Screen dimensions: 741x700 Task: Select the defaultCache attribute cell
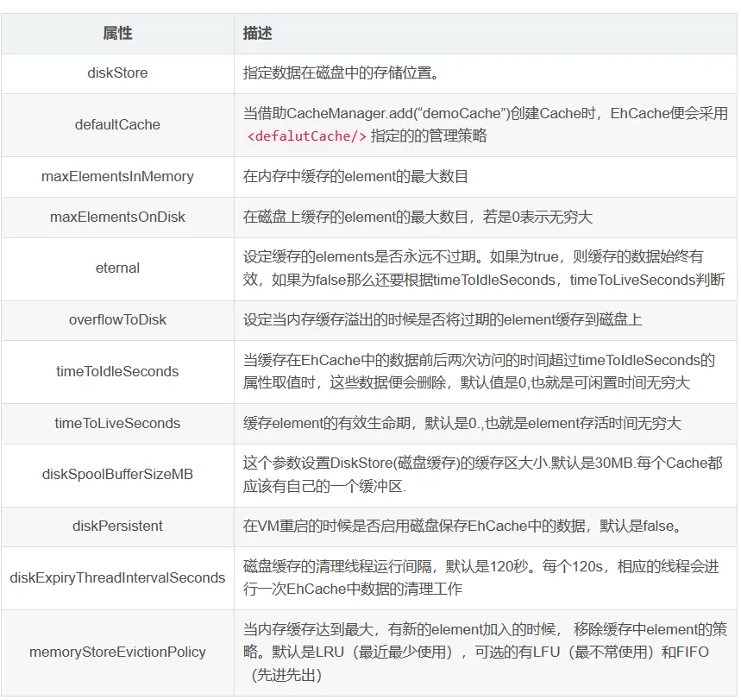pos(117,125)
